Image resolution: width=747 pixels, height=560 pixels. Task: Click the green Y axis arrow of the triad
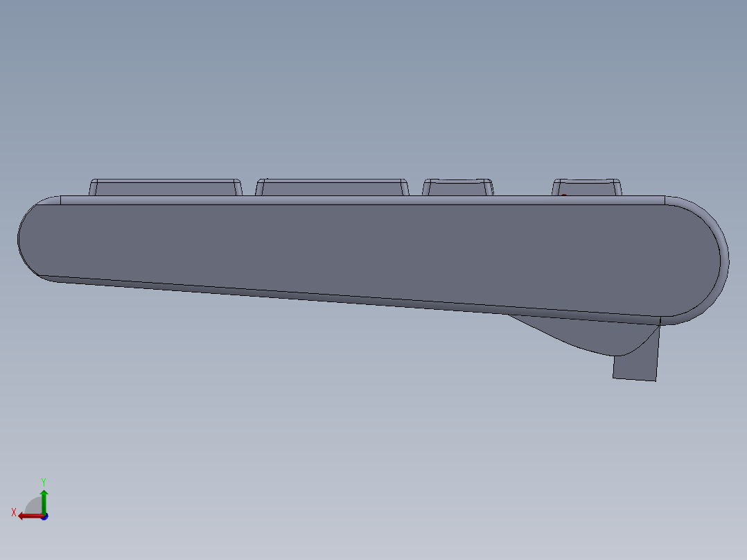point(44,501)
